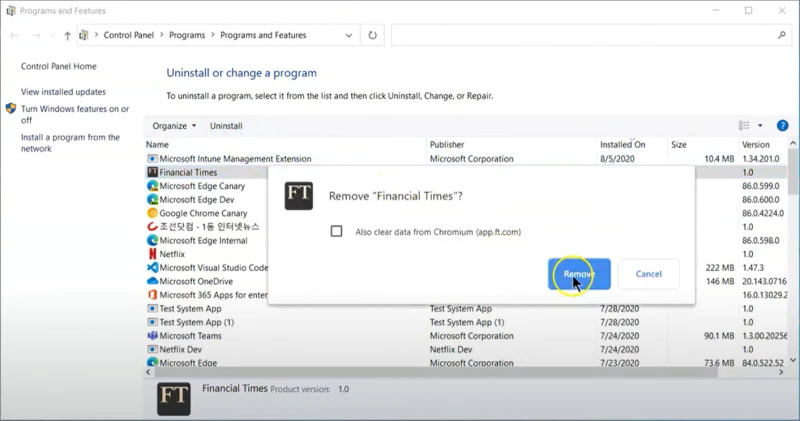This screenshot has width=800, height=421.
Task: Click the Forward arrow navigation button
Action: 36,35
